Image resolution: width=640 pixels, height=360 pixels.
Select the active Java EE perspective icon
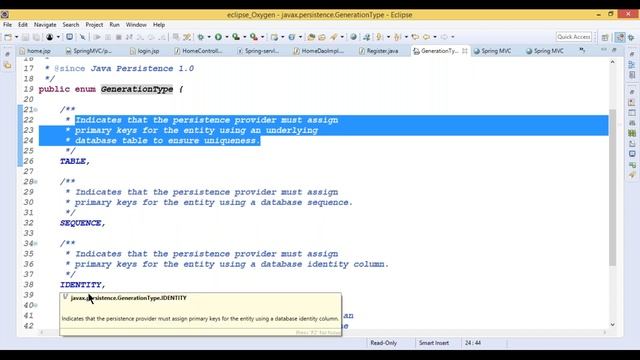tap(620, 37)
